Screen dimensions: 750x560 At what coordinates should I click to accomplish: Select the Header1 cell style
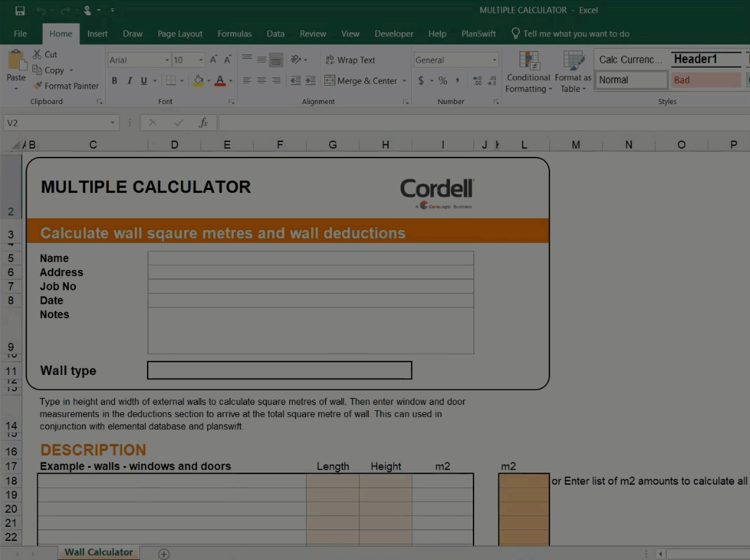click(706, 59)
